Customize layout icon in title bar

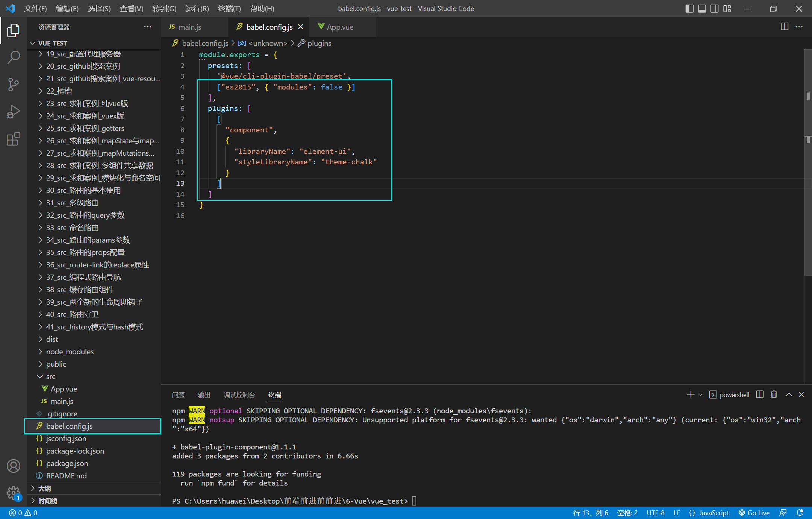(727, 8)
